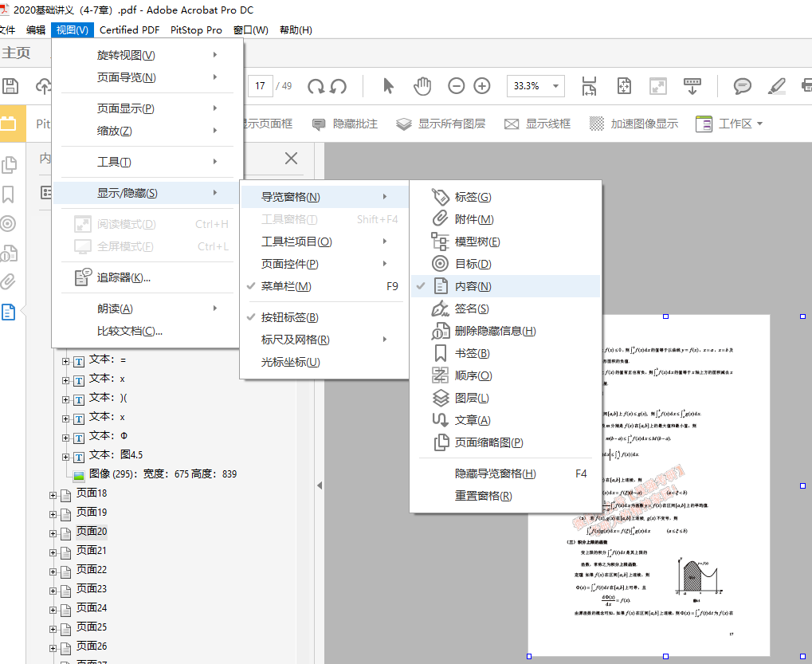The height and width of the screenshot is (664, 812).
Task: Choose 标签(G) tags pane
Action: [506, 197]
